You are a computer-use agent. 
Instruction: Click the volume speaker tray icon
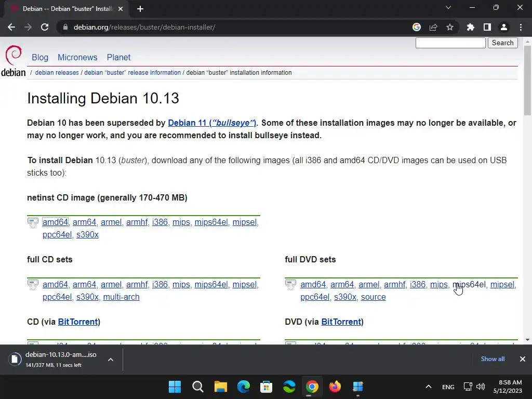click(481, 387)
